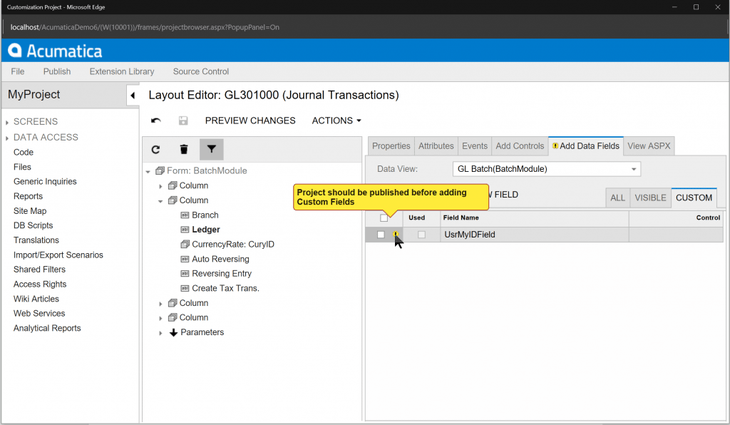Screen dimensions: 730x425
Task: Open Reports in project navigation
Action: click(28, 196)
